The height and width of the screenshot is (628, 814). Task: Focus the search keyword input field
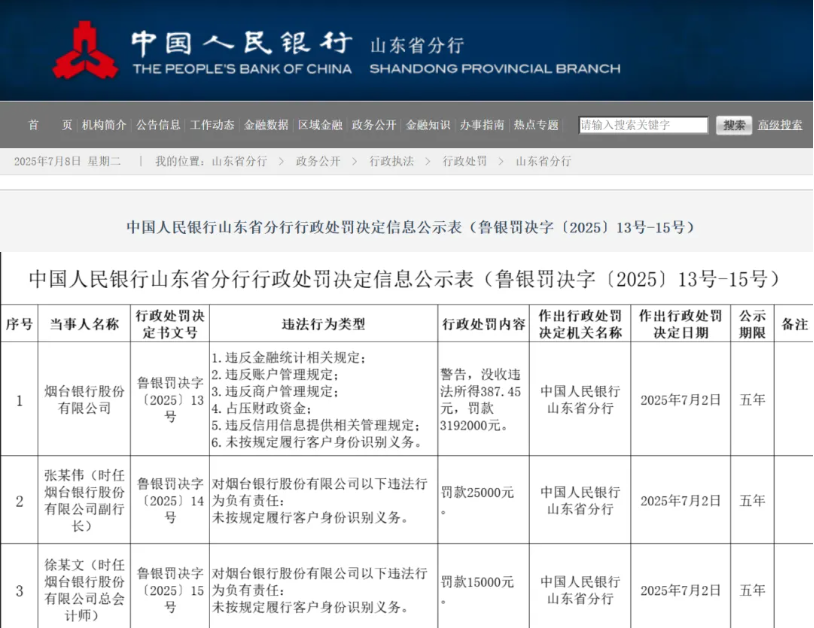tap(643, 125)
